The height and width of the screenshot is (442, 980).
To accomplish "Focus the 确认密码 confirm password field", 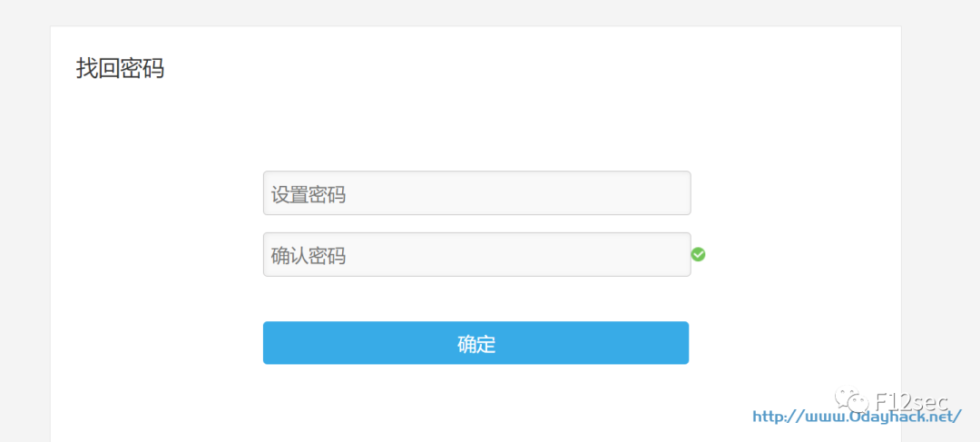I will 476,255.
